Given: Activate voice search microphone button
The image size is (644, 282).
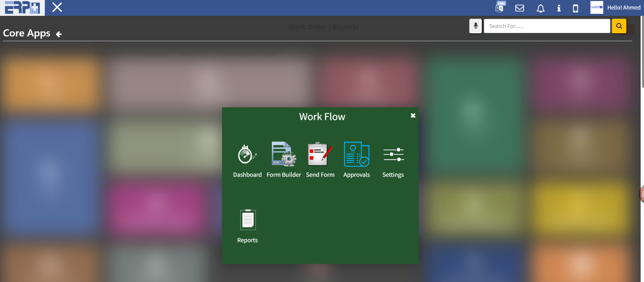Looking at the screenshot, I should (x=476, y=26).
